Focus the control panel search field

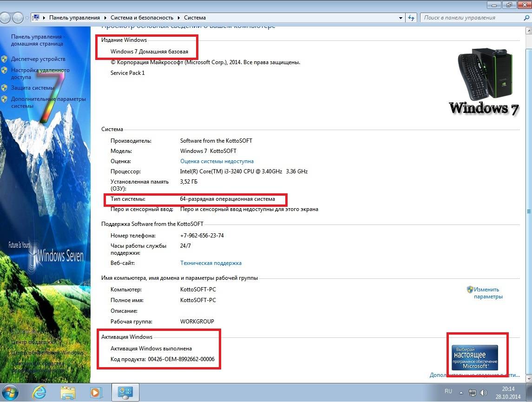click(475, 18)
